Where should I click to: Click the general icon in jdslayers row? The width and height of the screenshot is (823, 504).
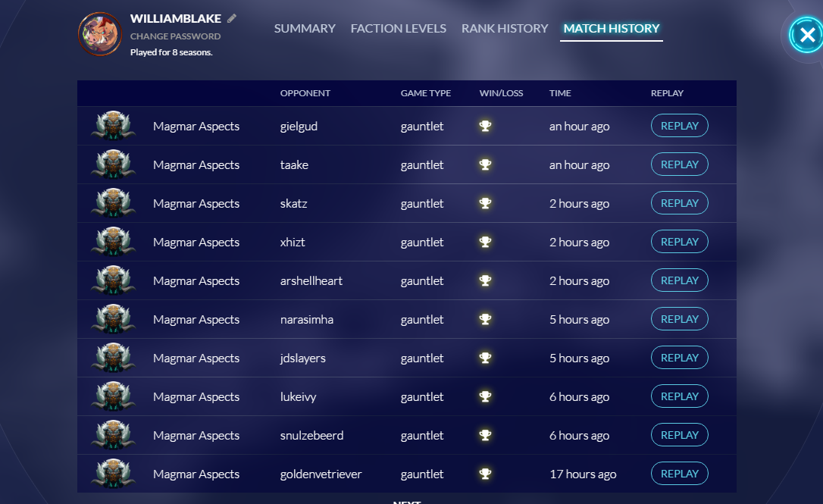(114, 358)
